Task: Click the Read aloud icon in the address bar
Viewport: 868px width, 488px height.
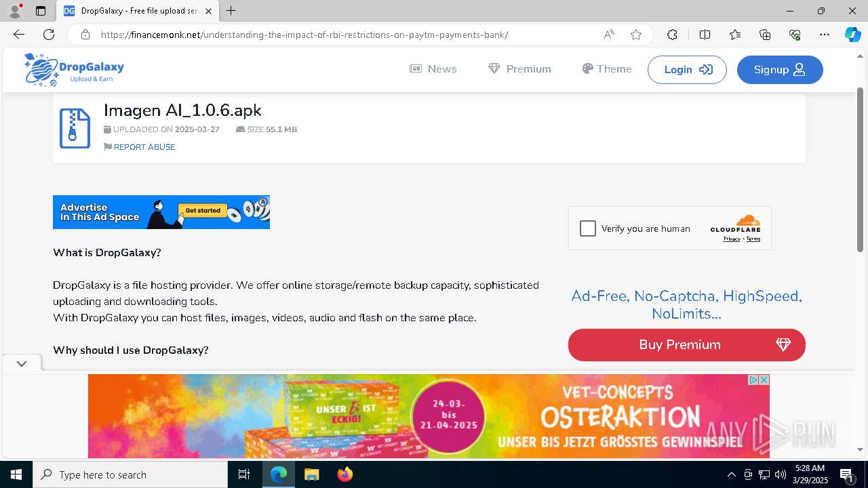Action: pos(609,35)
